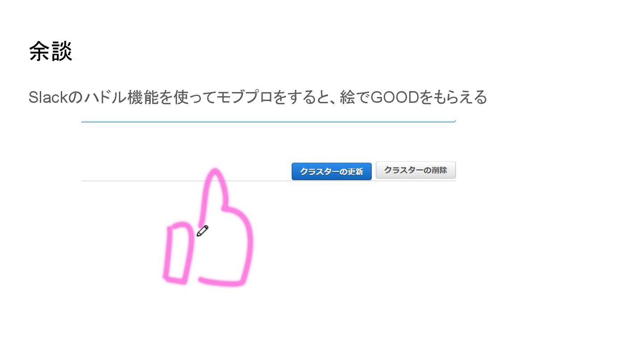The width and height of the screenshot is (644, 362).
Task: Click the pink rectangular cuff of the thumbs-up
Action: (178, 253)
